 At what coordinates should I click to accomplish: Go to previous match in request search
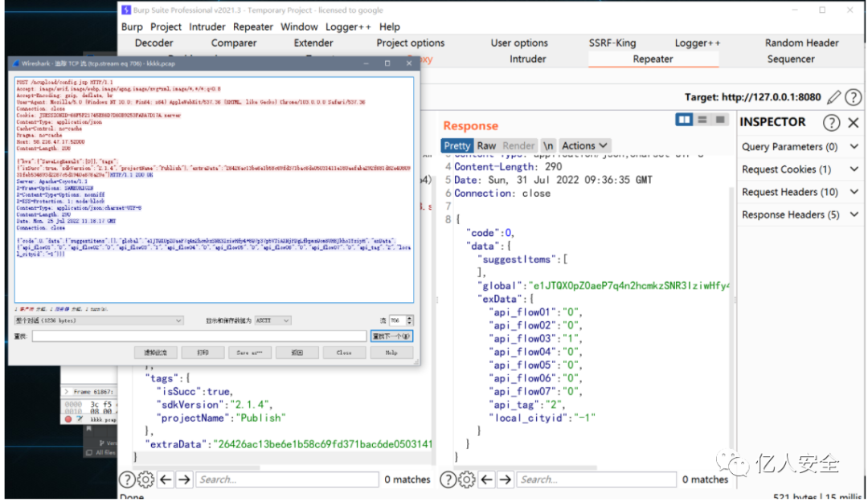click(166, 480)
